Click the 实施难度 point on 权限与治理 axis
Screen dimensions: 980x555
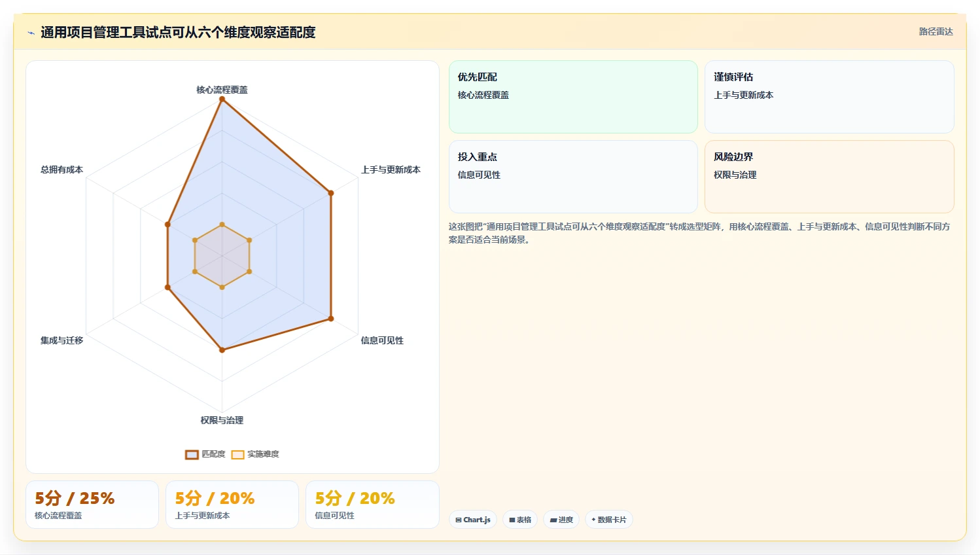[x=222, y=287]
